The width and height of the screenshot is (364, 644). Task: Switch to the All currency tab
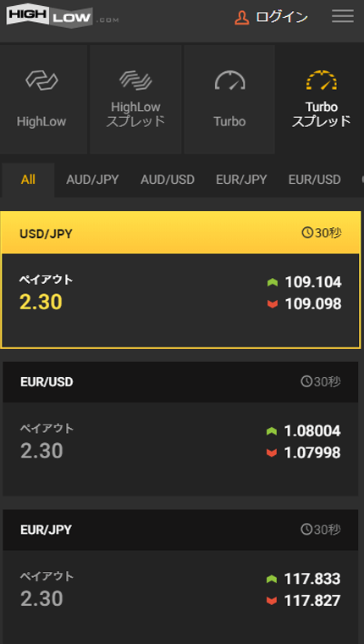(28, 180)
